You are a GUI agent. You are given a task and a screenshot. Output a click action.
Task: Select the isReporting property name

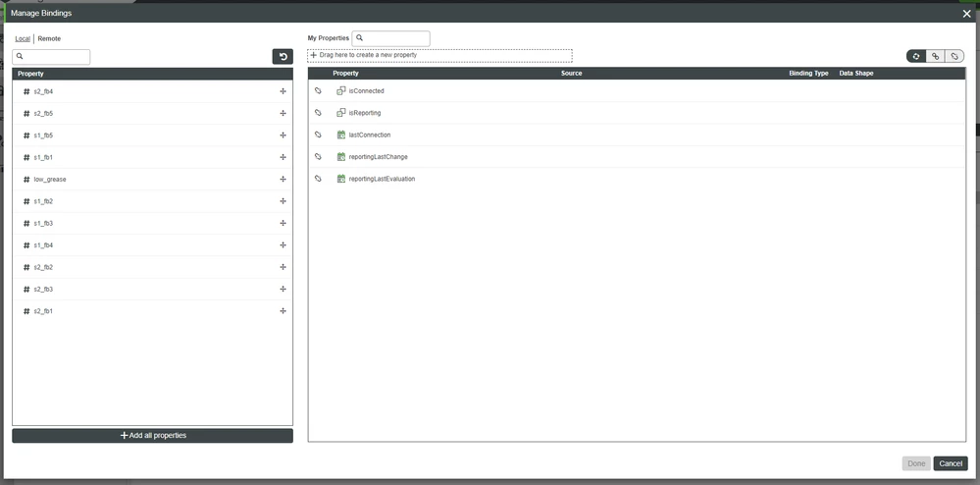point(365,113)
